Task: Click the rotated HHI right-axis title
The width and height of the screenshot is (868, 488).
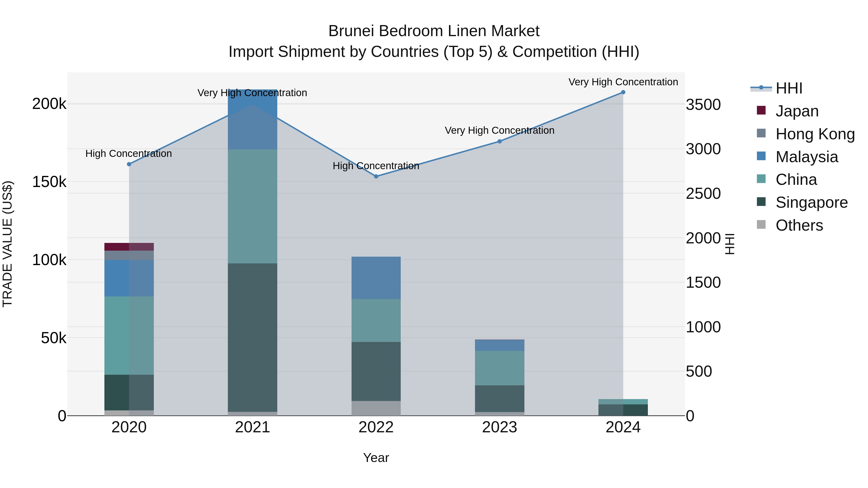Action: (730, 244)
